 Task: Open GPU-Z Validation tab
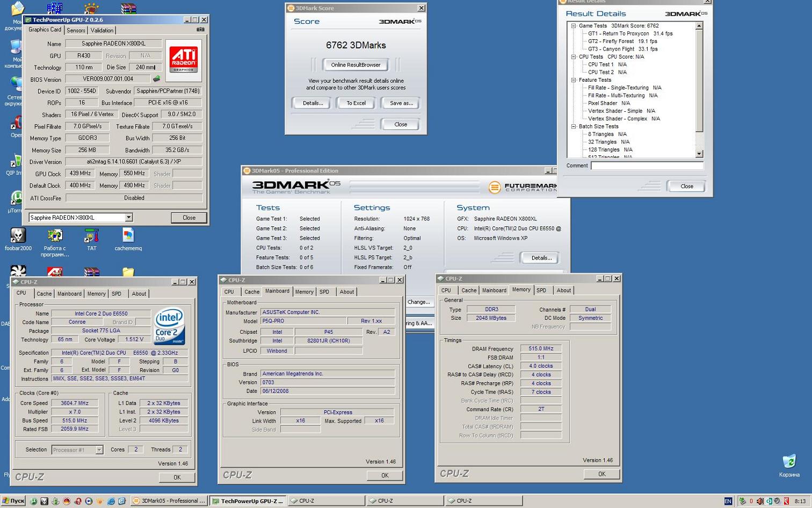[102, 31]
